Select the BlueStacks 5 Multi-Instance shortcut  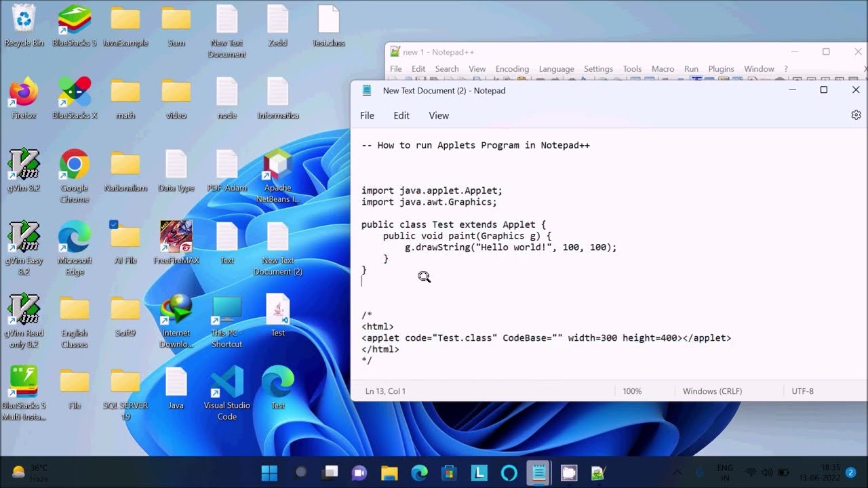[x=24, y=394]
